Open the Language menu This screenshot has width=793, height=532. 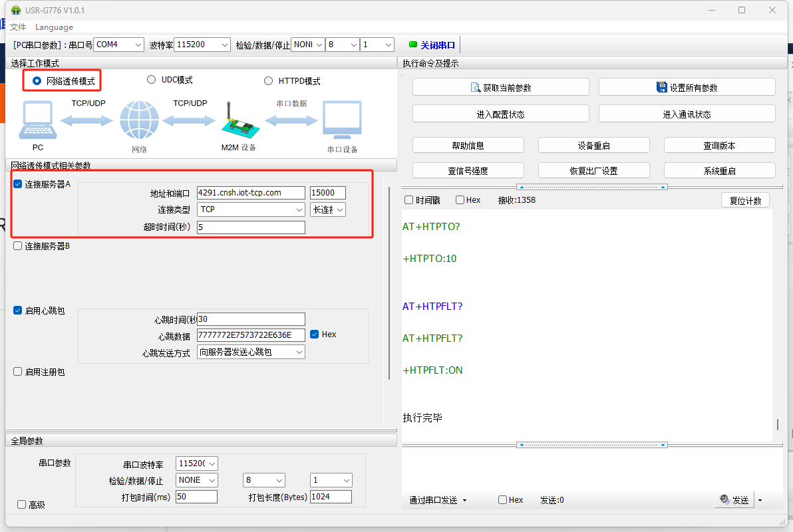54,27
